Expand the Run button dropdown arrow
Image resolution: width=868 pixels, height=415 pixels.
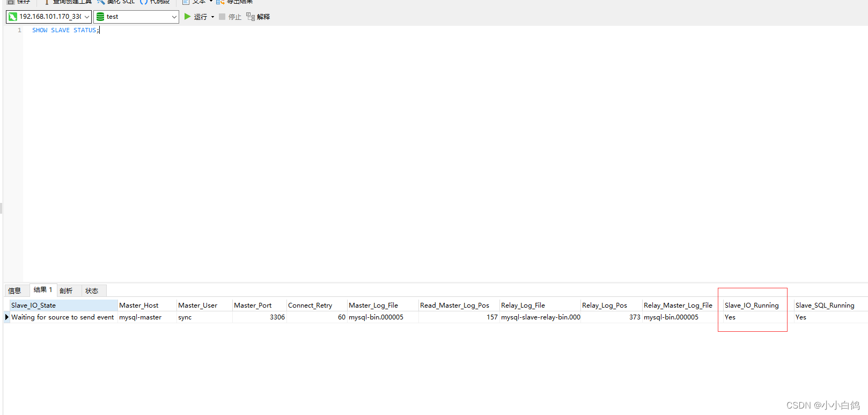212,17
